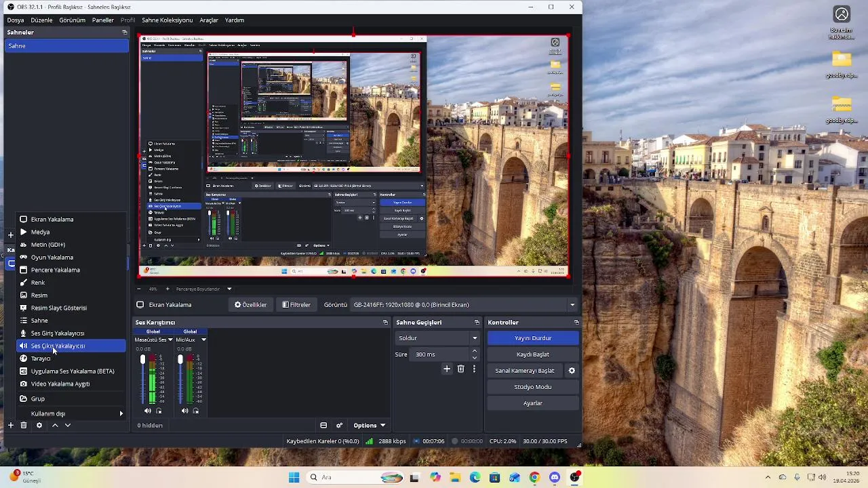The width and height of the screenshot is (868, 488).
Task: Select the Sahne scene in Sahneler
Action: [66, 46]
